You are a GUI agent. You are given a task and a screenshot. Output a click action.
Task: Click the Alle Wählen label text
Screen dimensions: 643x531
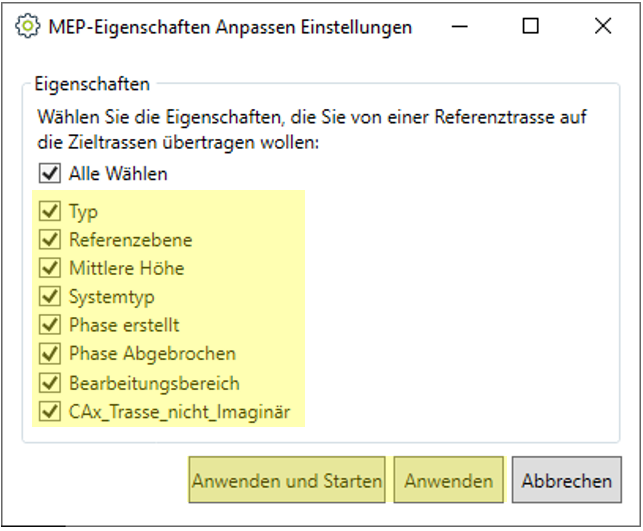pos(118,174)
